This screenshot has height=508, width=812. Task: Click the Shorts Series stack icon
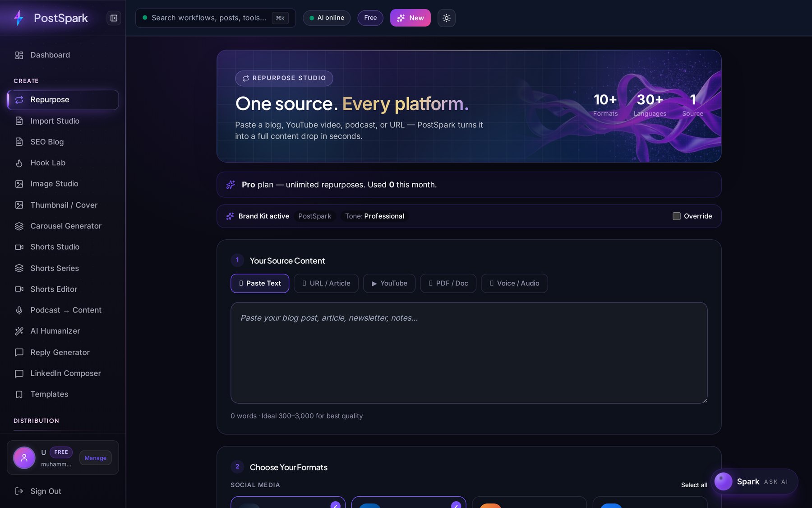(19, 268)
